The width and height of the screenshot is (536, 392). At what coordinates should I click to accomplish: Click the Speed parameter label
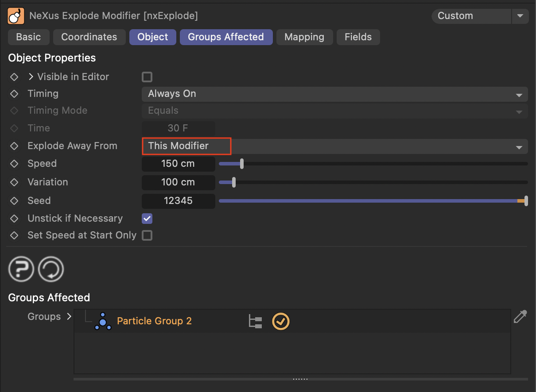pyautogui.click(x=42, y=164)
